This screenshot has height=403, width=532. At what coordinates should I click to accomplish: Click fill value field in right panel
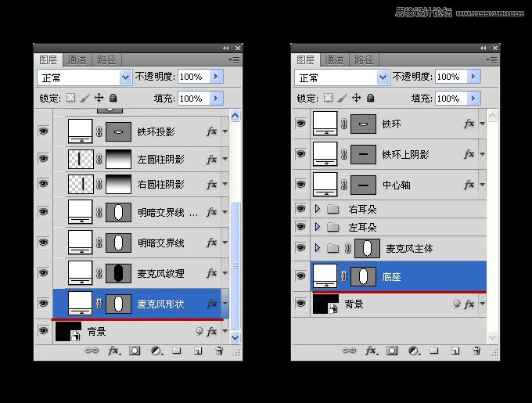coord(451,99)
